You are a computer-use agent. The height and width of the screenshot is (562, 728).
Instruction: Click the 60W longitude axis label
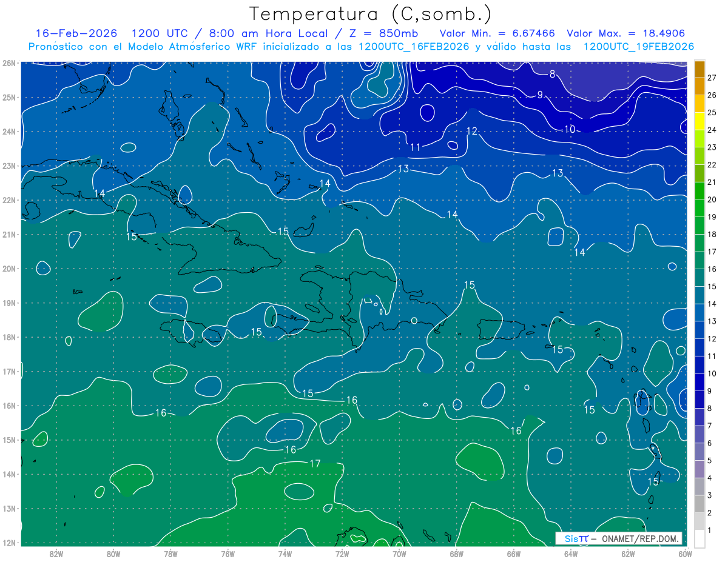685,554
